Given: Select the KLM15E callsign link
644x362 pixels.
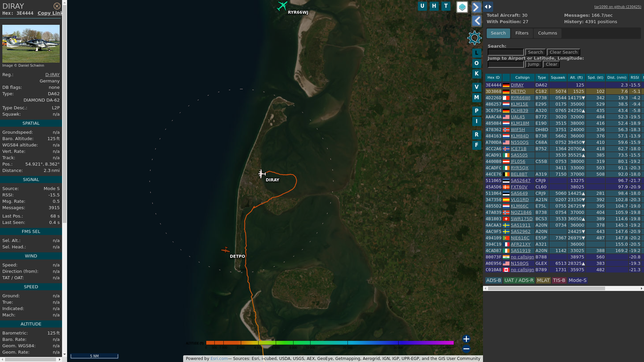Looking at the screenshot, I should tap(519, 104).
